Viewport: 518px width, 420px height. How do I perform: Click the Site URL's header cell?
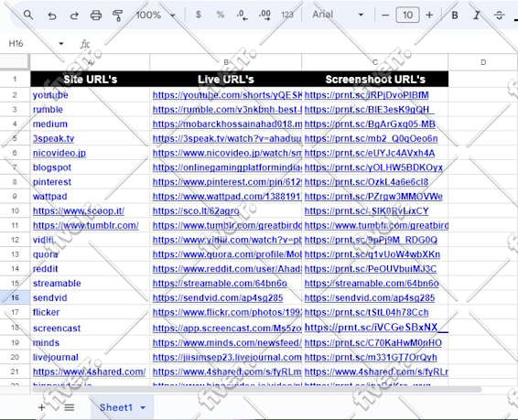pos(90,79)
